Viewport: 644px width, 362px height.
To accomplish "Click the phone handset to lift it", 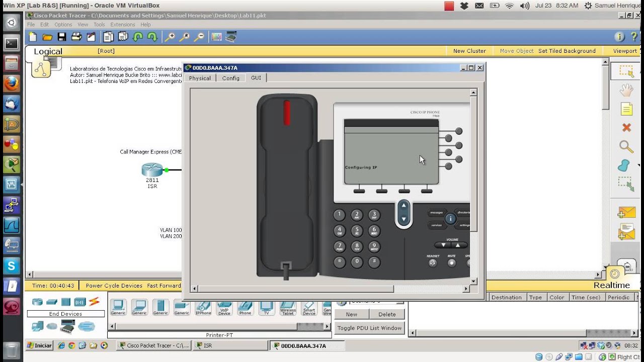I will coord(287,185).
